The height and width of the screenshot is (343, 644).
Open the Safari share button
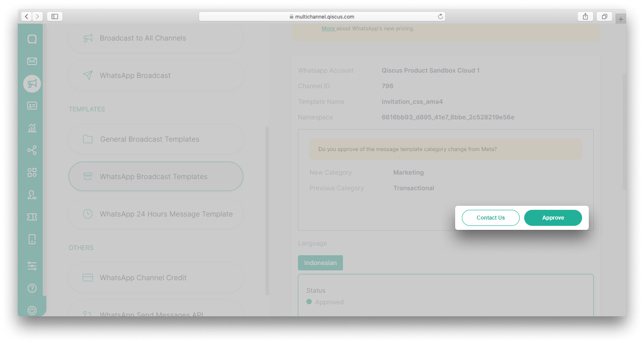point(585,16)
